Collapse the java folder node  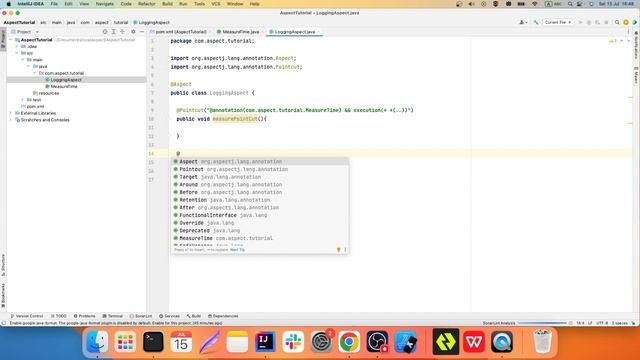(x=29, y=66)
